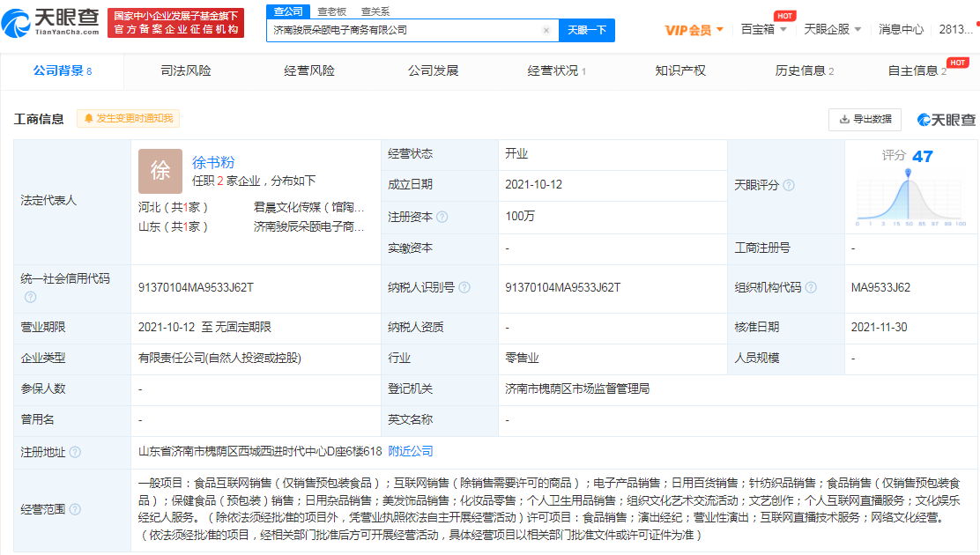This screenshot has width=980, height=555.
Task: Click help icon next to 天眼评分
Action: click(x=789, y=185)
